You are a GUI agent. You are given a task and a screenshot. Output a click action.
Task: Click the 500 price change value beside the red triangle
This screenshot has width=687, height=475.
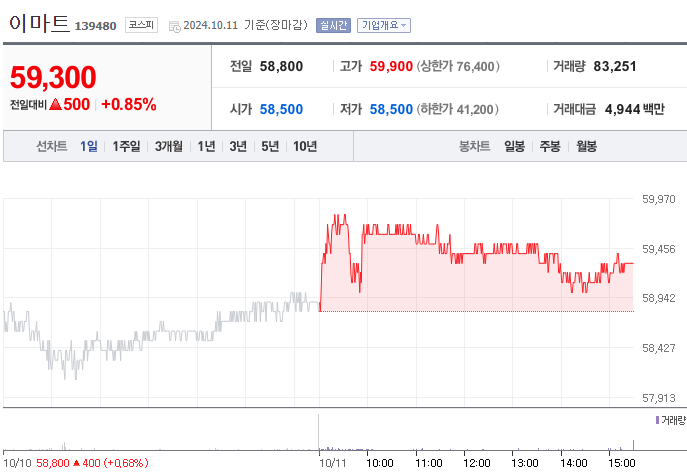click(77, 104)
